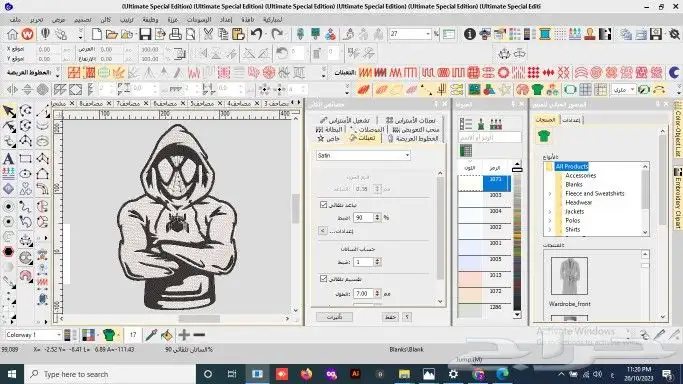Click the teal thread spool icon
Image resolution: width=683 pixels, height=384 pixels.
tap(545, 34)
